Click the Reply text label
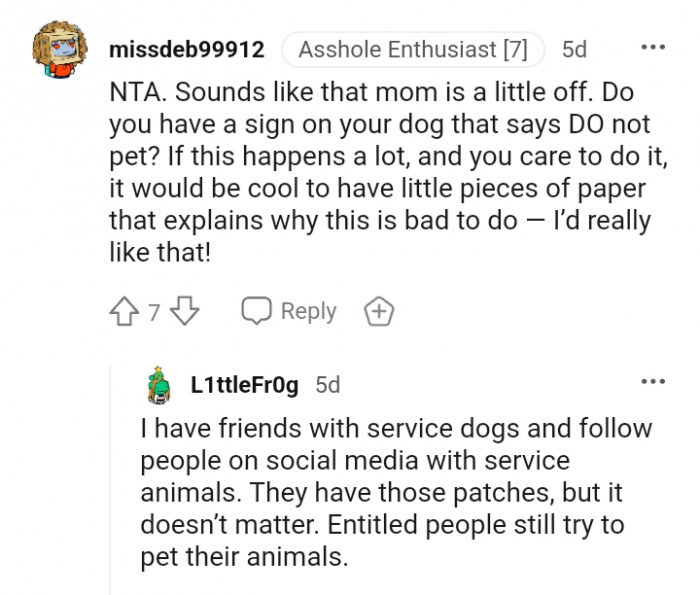The height and width of the screenshot is (595, 700). [308, 312]
